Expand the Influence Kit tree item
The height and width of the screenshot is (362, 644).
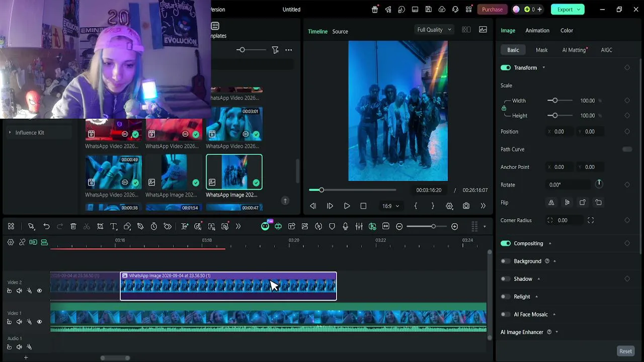point(10,133)
